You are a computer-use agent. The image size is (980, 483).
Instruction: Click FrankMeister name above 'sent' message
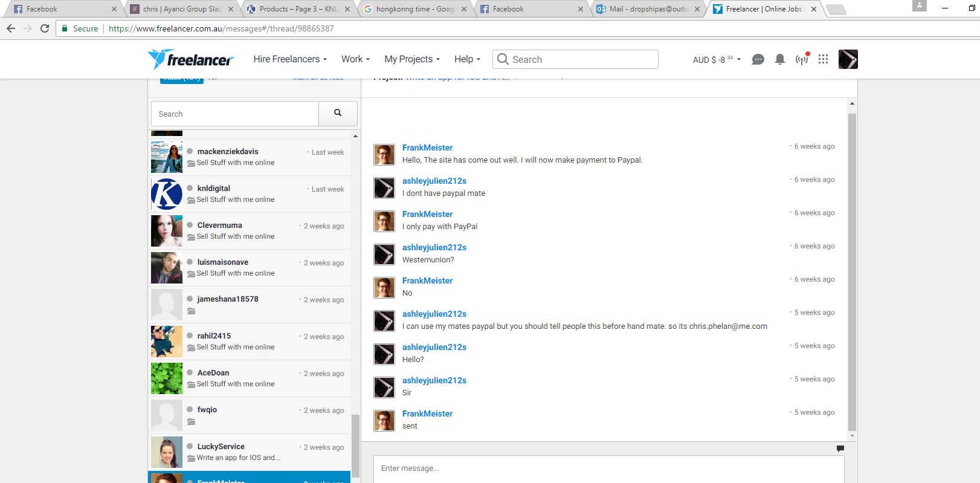pos(427,413)
